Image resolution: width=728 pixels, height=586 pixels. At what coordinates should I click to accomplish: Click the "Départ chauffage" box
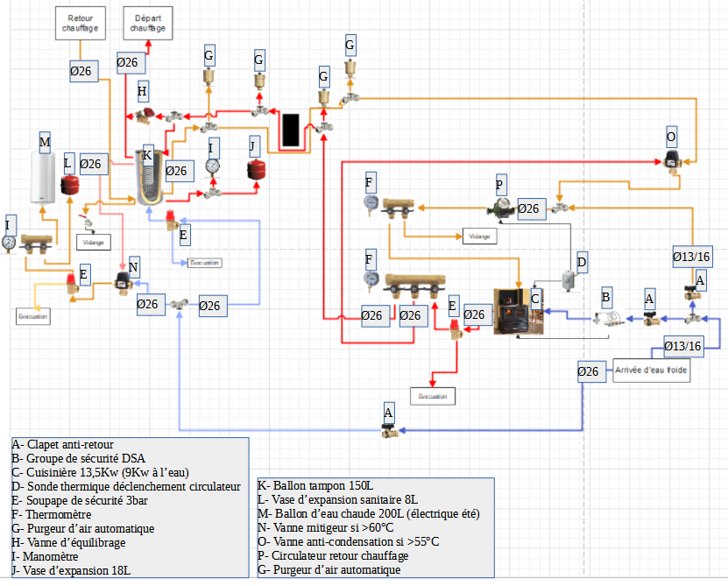pos(147,23)
